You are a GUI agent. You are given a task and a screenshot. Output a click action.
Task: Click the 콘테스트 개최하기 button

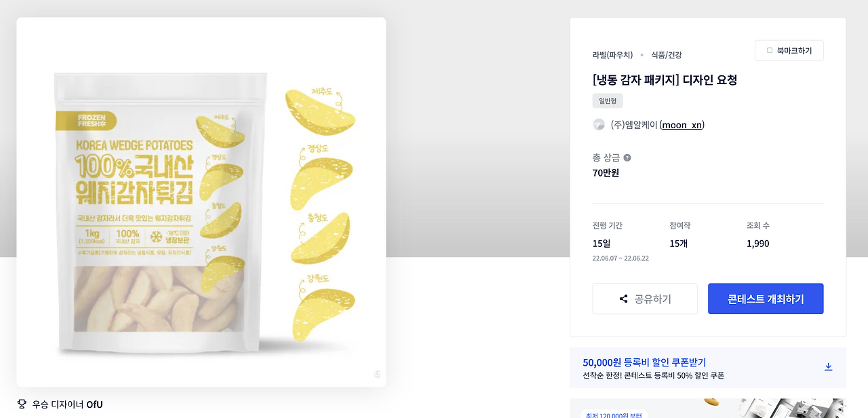(766, 299)
